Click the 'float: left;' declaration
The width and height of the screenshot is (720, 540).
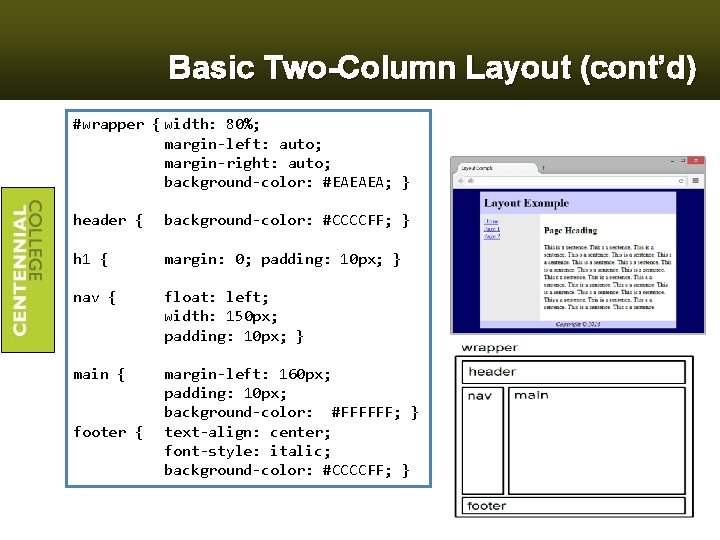pos(216,297)
